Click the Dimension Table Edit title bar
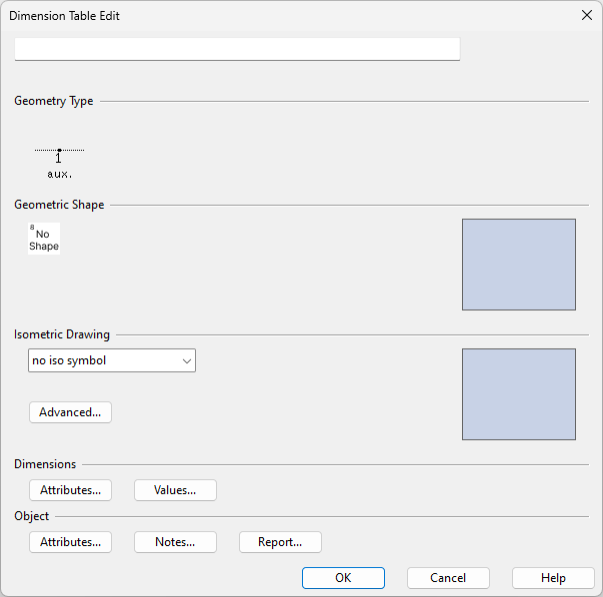Screen dimensions: 603x597 [250, 16]
